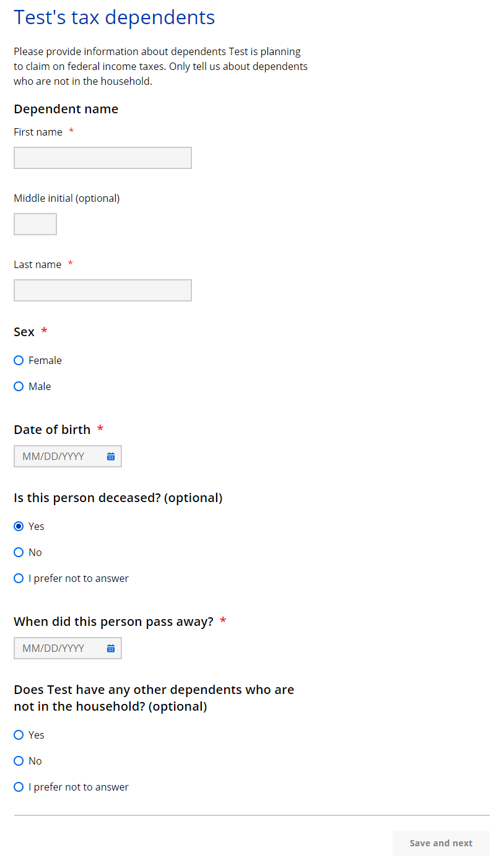Click the First name input field
Image resolution: width=504 pixels, height=863 pixels.
103,158
